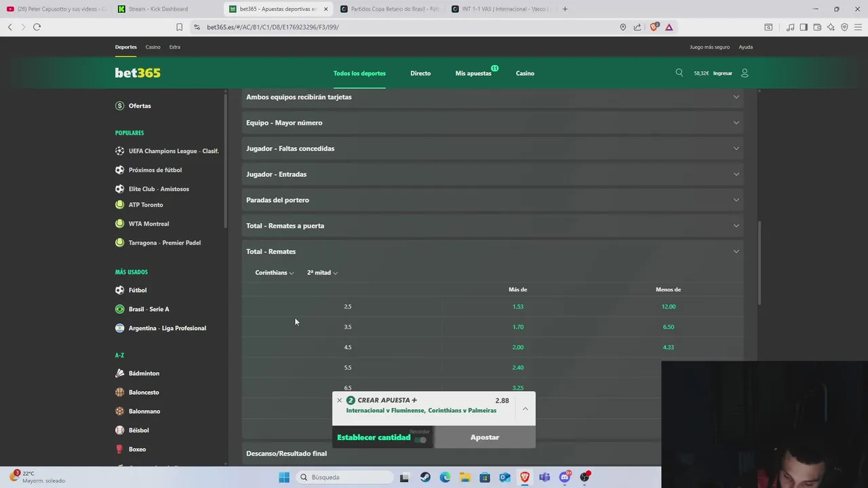The image size is (868, 488).
Task: Expand Jugador - Entradas market
Action: [x=492, y=174]
